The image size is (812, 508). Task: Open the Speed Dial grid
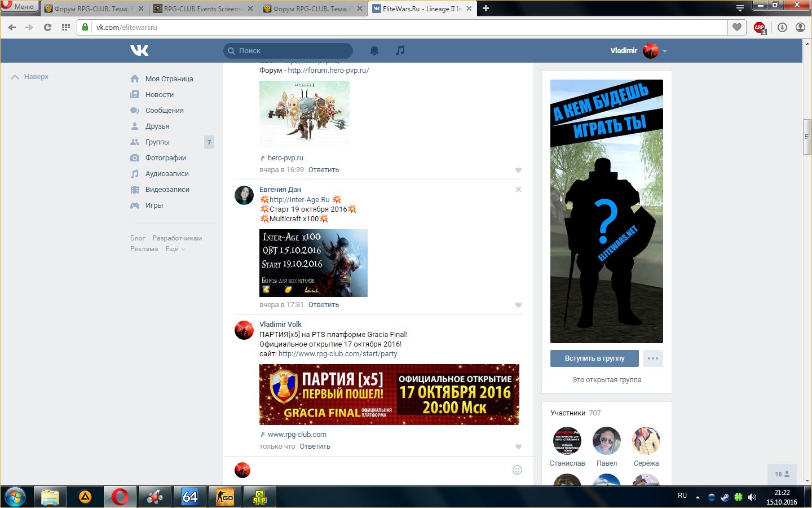[66, 27]
